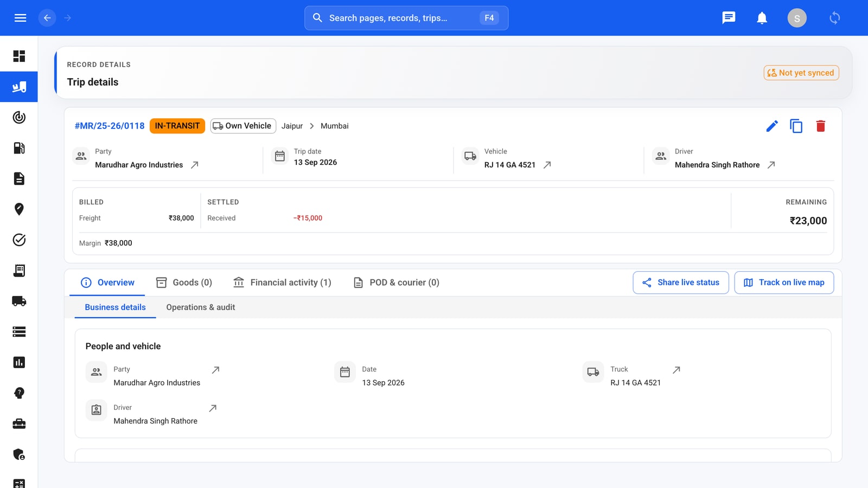Switch to the Overview tab
Viewport: 868px width, 488px height.
pyautogui.click(x=107, y=282)
